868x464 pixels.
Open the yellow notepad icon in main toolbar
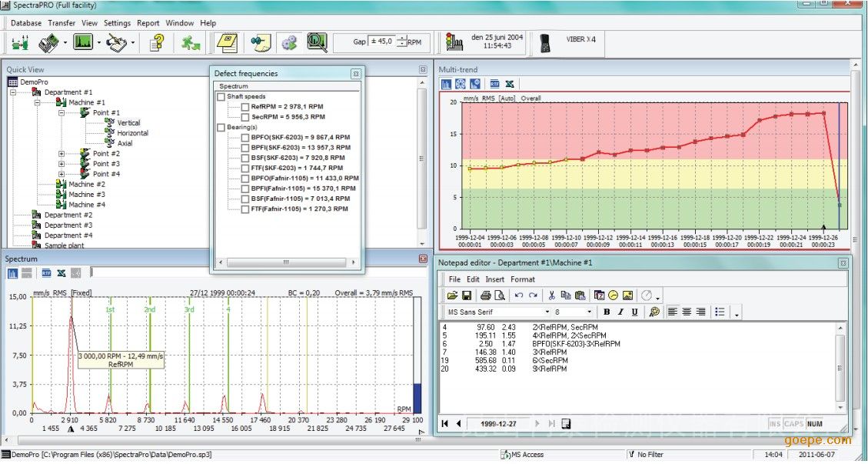click(x=227, y=42)
